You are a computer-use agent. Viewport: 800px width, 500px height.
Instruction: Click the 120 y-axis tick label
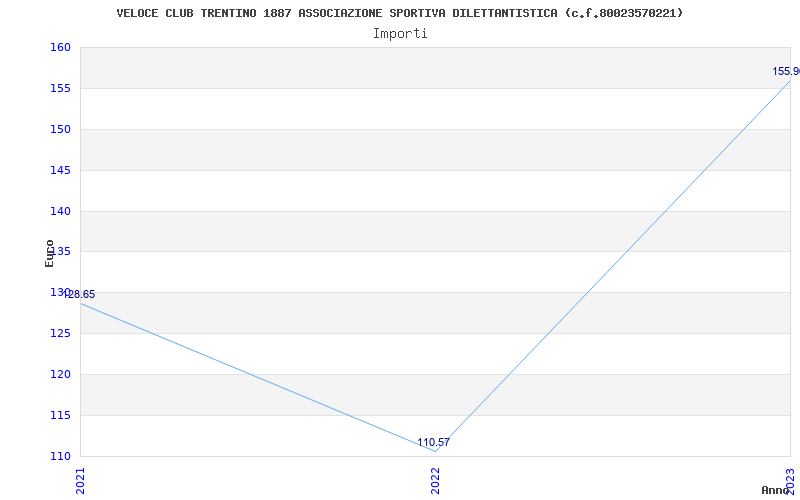[x=60, y=374]
